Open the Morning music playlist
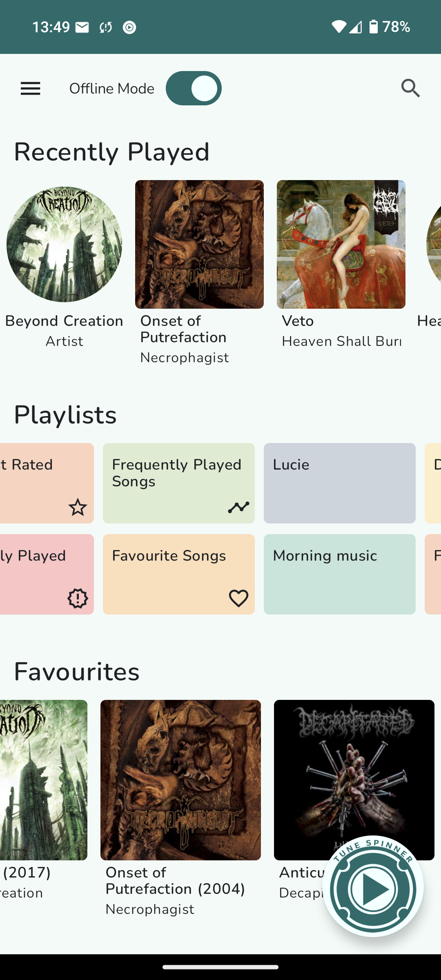This screenshot has width=441, height=980. pos(339,574)
